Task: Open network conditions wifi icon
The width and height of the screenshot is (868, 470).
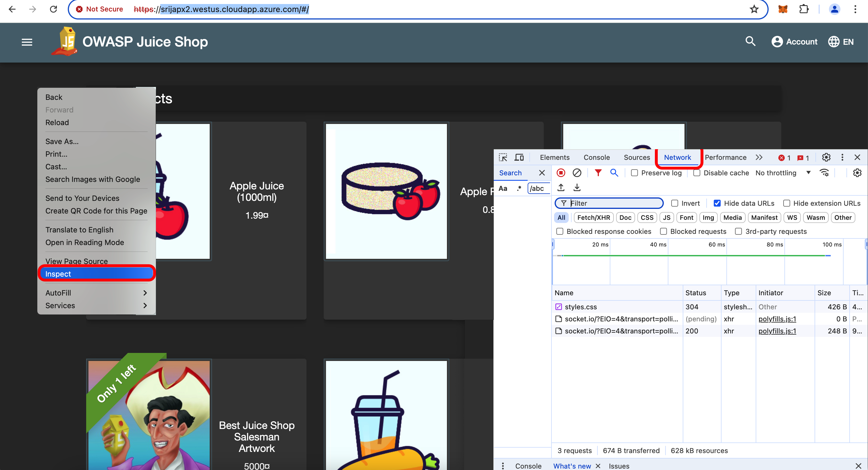Action: (824, 173)
